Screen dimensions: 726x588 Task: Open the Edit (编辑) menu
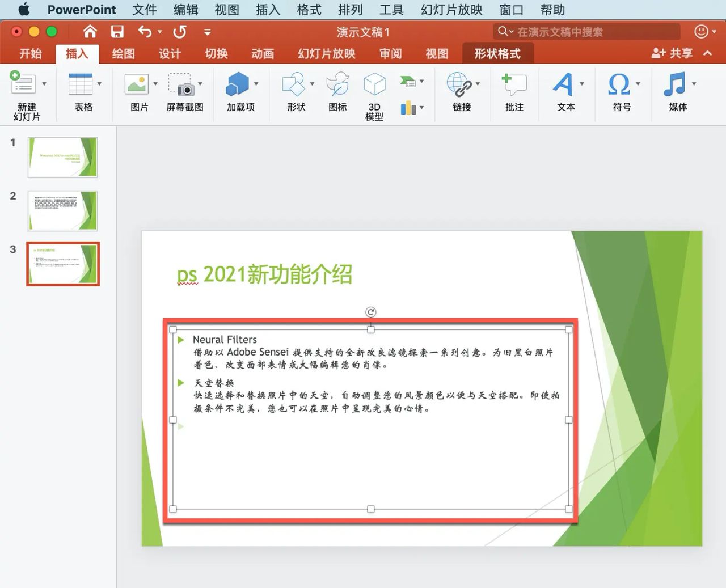[185, 10]
